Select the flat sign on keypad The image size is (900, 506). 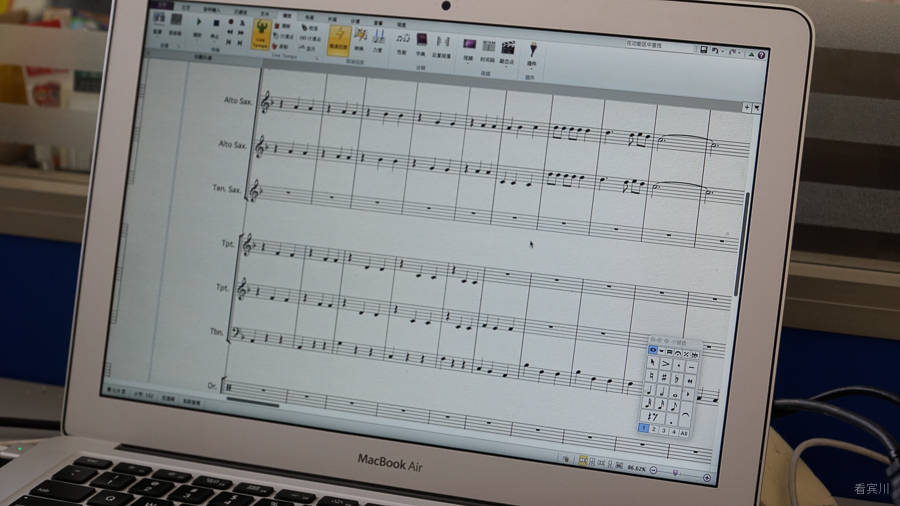(x=677, y=379)
